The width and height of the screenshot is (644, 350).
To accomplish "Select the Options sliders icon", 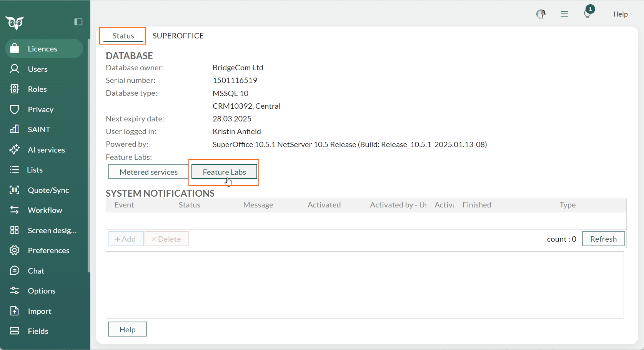I will (15, 290).
